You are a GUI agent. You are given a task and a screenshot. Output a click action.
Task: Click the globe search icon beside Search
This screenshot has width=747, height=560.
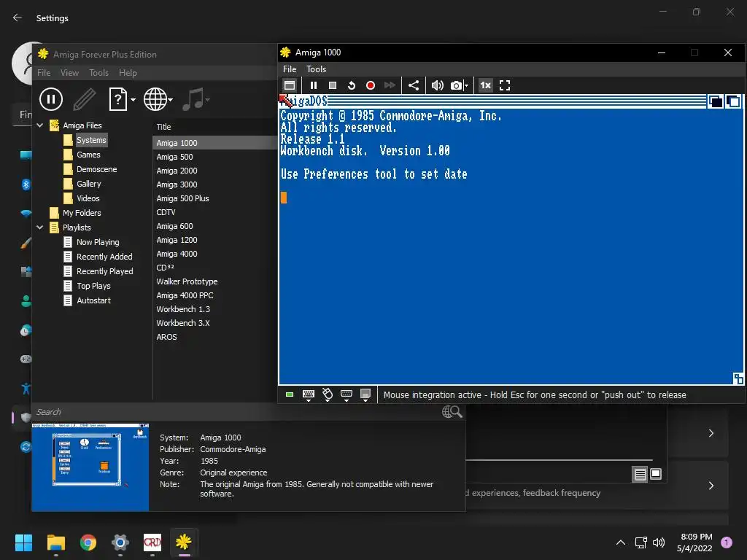click(x=452, y=412)
